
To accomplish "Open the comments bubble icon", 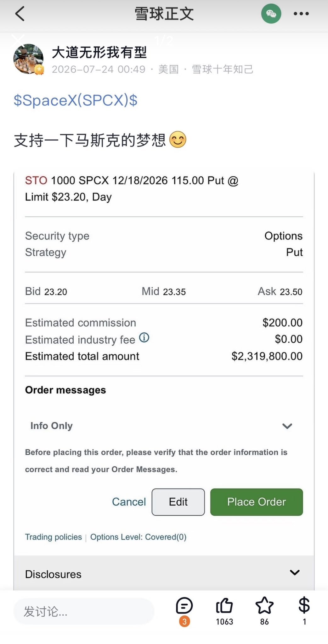I will click(184, 606).
